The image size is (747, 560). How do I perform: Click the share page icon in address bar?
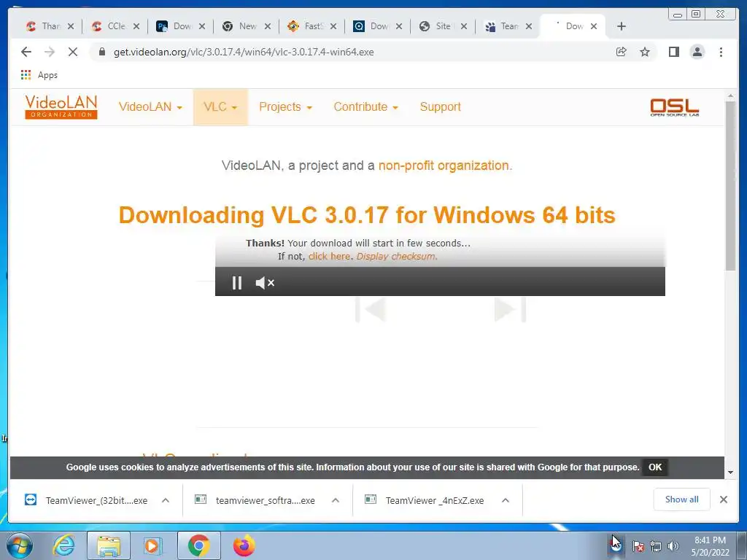coord(622,52)
